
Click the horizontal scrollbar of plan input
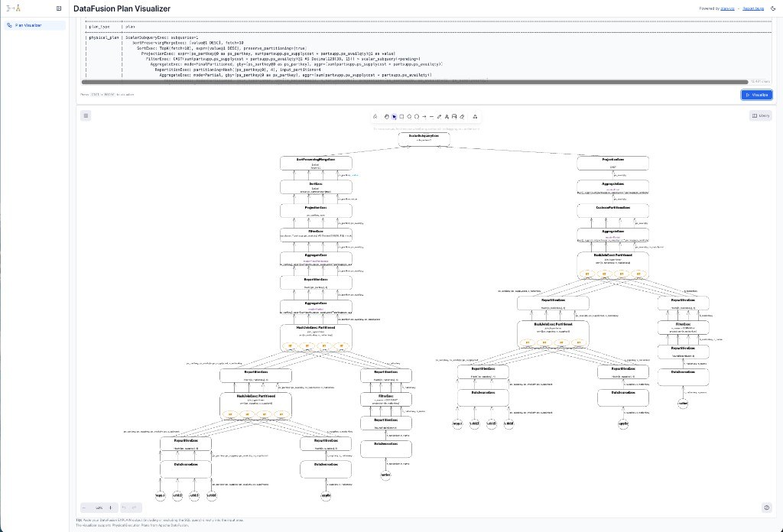414,82
